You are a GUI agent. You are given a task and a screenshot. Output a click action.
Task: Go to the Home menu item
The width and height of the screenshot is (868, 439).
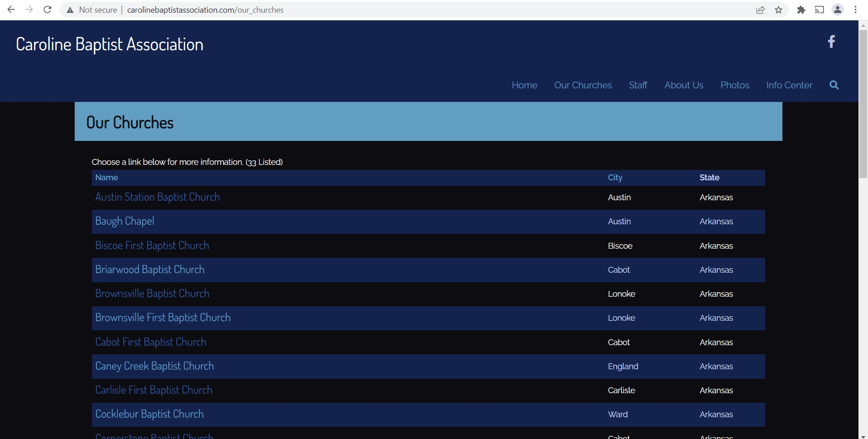[x=524, y=85]
